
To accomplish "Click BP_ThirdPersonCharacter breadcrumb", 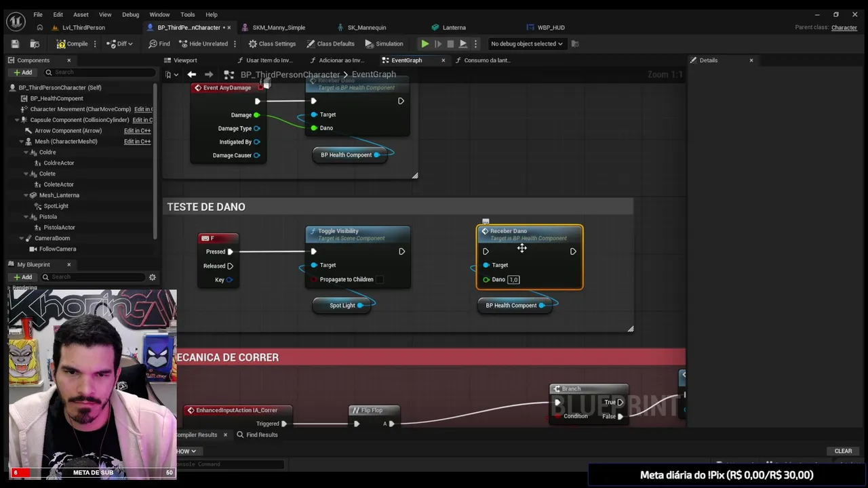I will (290, 75).
